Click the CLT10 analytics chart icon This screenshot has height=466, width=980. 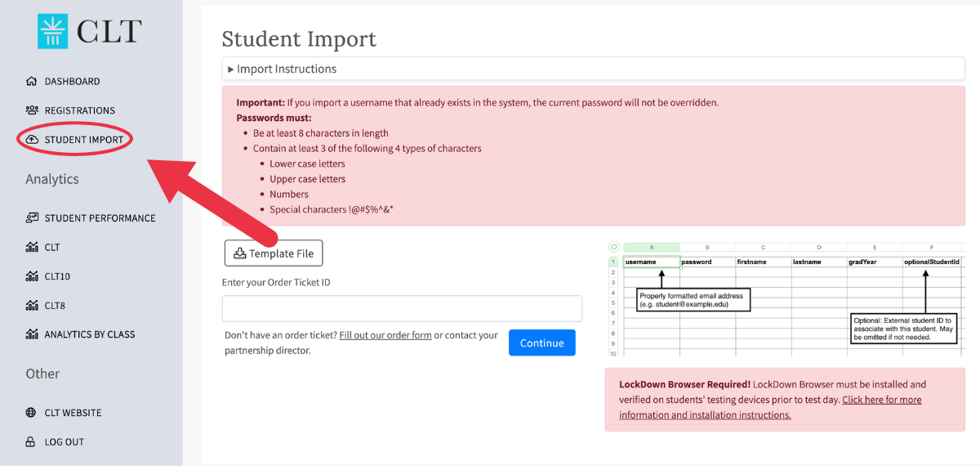(32, 276)
